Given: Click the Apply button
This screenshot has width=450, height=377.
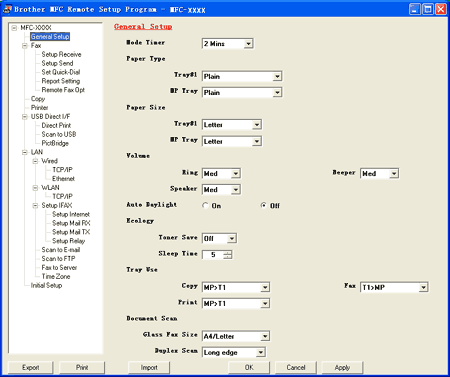Looking at the screenshot, I should pos(342,368).
